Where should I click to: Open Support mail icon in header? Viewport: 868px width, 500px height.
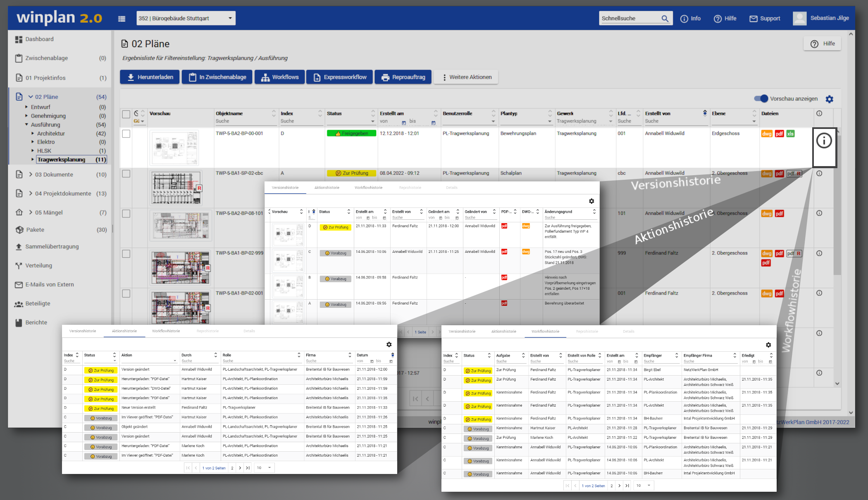pyautogui.click(x=754, y=19)
